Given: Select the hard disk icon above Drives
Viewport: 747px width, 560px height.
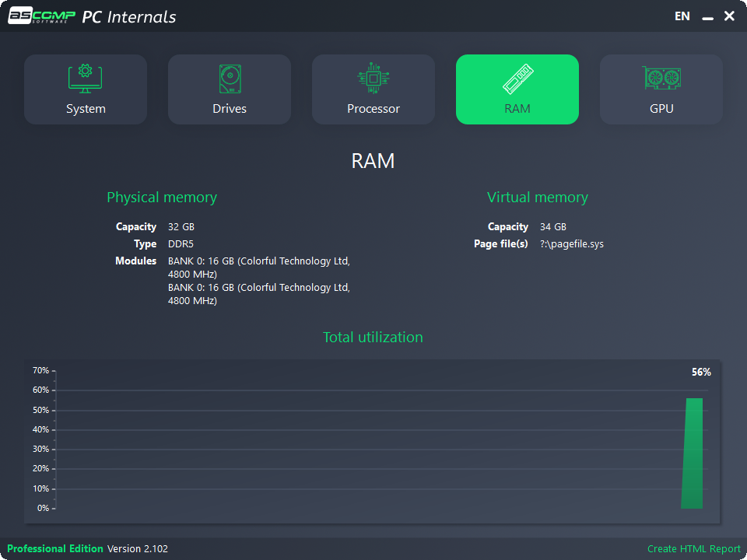Looking at the screenshot, I should [230, 78].
